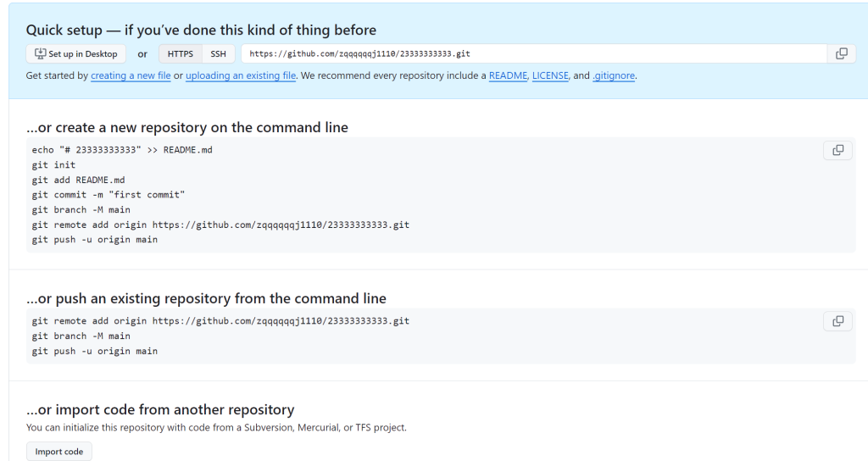Open the .gitignore link
868x461 pixels.
click(x=614, y=75)
